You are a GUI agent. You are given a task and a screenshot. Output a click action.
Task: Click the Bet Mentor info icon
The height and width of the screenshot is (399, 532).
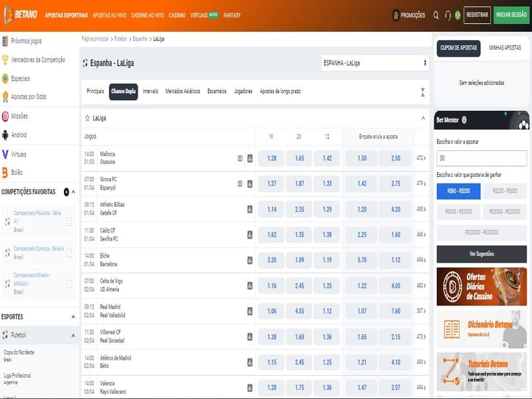[464, 120]
